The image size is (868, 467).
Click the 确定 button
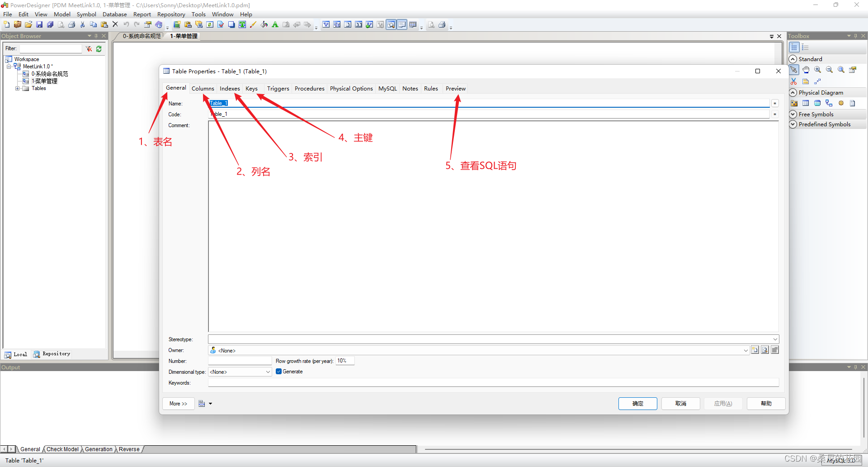637,404
